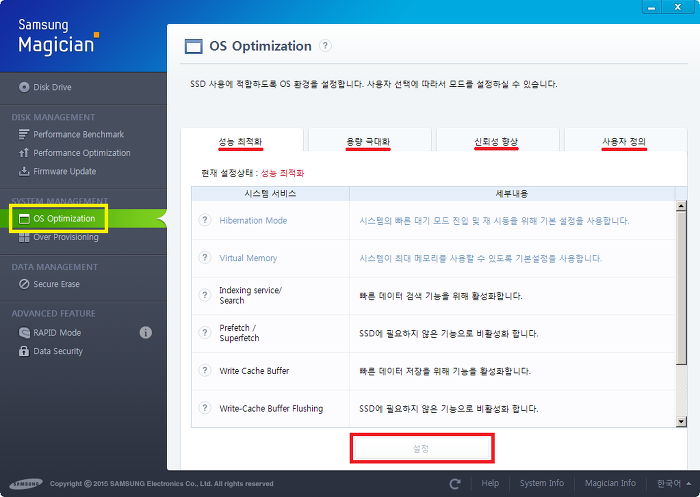The height and width of the screenshot is (497, 700).
Task: Click help icon for Virtual Memory
Action: (x=205, y=258)
